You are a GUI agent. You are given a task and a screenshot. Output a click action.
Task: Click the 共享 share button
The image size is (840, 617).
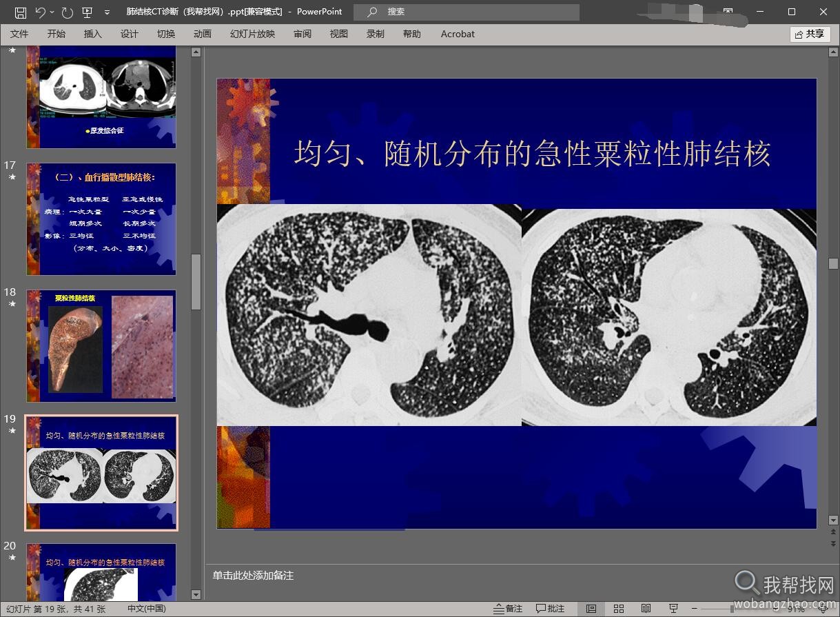[x=810, y=34]
